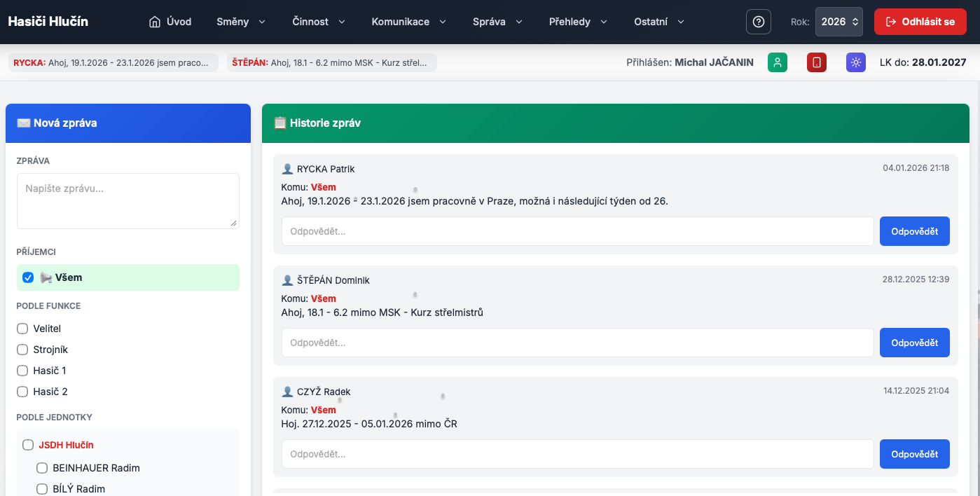Click the Odhlásit se logout button
Viewport: 980px width, 496px height.
pyautogui.click(x=920, y=22)
